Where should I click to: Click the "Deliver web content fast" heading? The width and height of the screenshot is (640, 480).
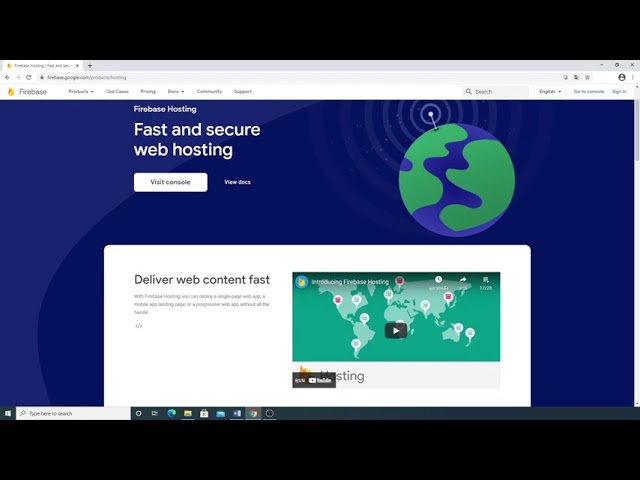pyautogui.click(x=202, y=280)
